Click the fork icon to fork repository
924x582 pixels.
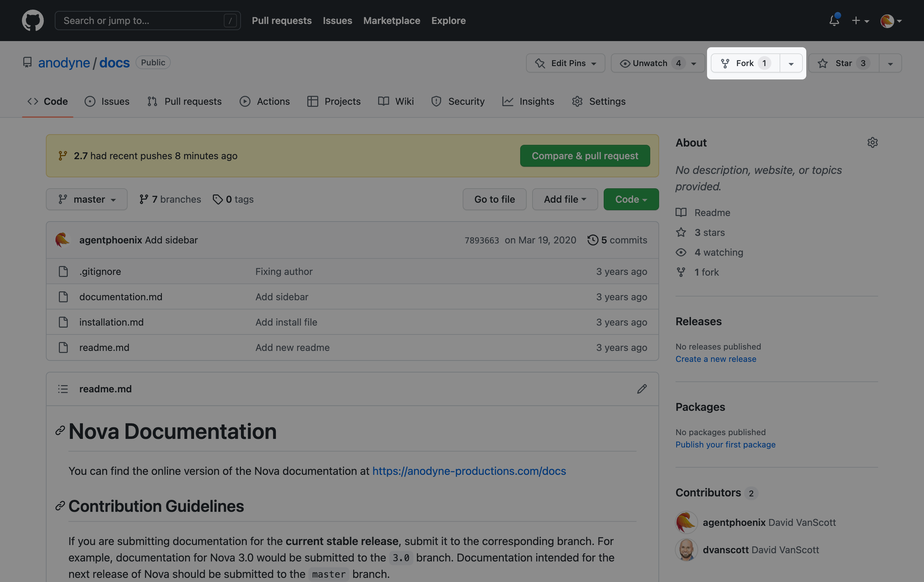tap(725, 62)
